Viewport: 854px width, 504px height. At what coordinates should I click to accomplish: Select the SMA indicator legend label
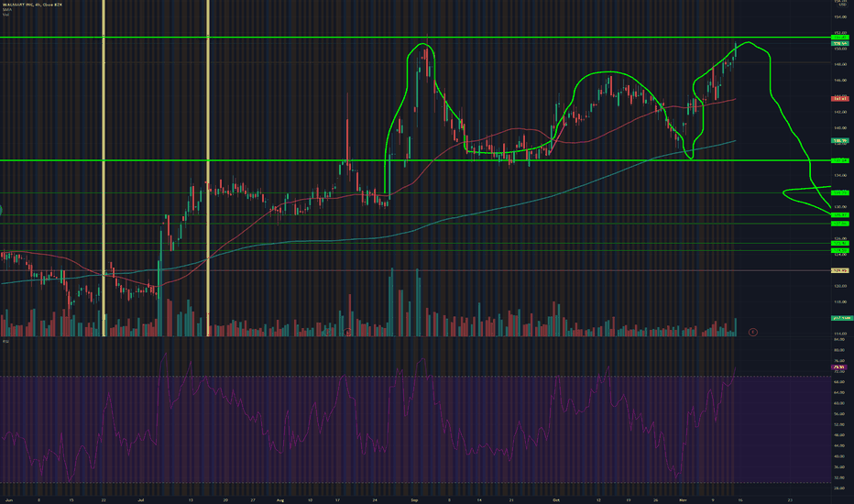click(x=6, y=9)
